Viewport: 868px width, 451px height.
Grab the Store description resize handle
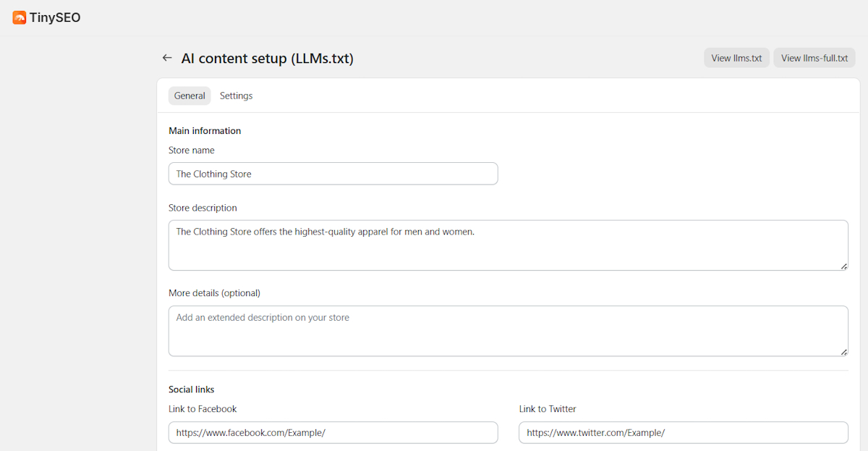click(x=844, y=266)
